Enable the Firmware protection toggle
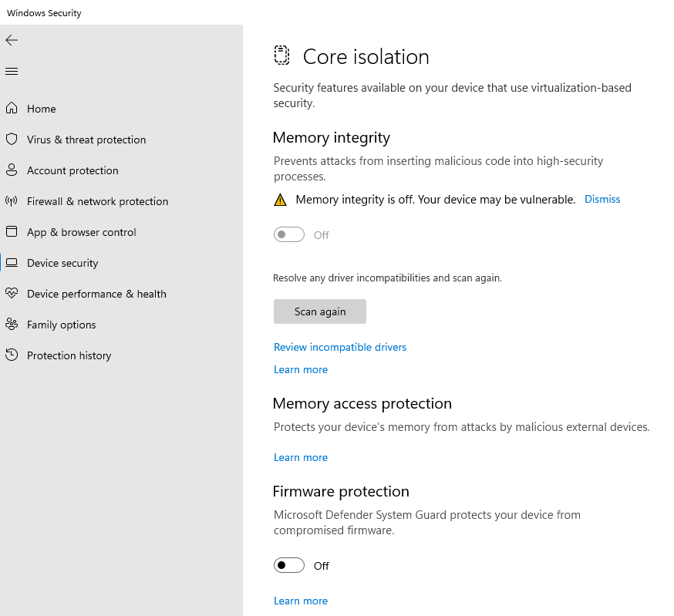 coord(289,566)
